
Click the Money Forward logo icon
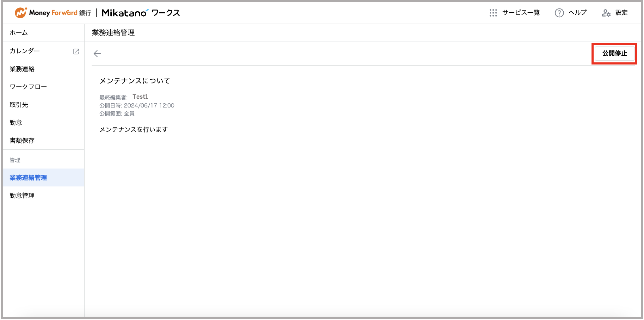click(21, 13)
